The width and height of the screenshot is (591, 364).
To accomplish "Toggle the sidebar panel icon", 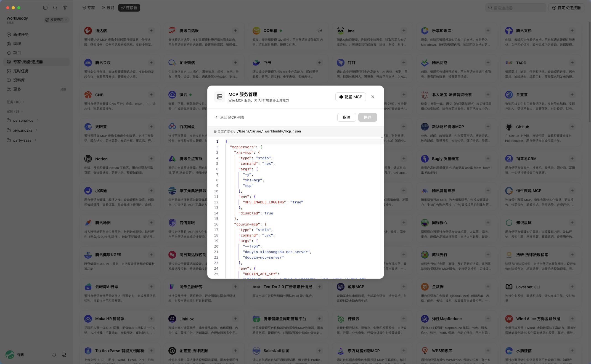I will click(45, 8).
